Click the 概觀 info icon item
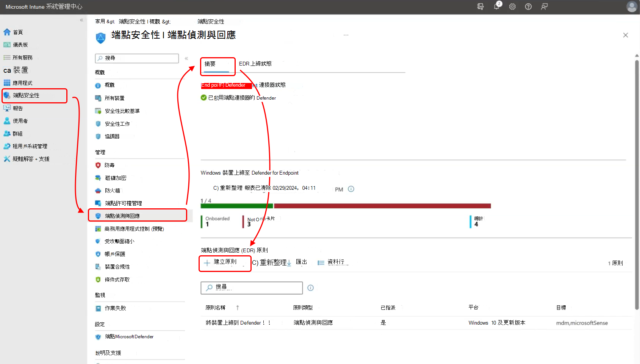The width and height of the screenshot is (640, 364). [98, 86]
